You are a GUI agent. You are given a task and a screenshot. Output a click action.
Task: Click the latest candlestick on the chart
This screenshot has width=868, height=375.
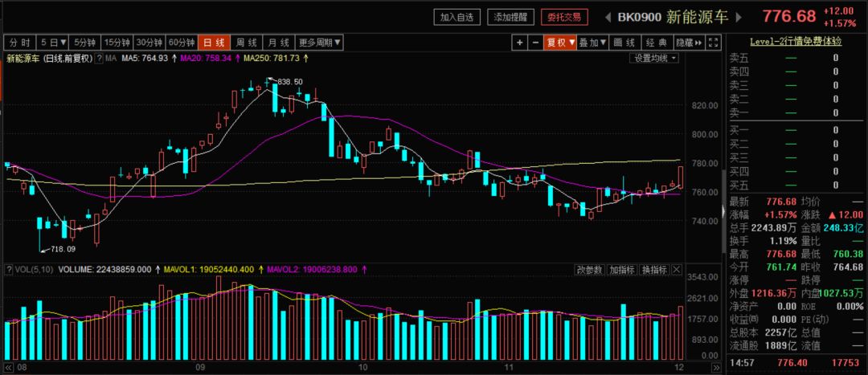coord(681,177)
